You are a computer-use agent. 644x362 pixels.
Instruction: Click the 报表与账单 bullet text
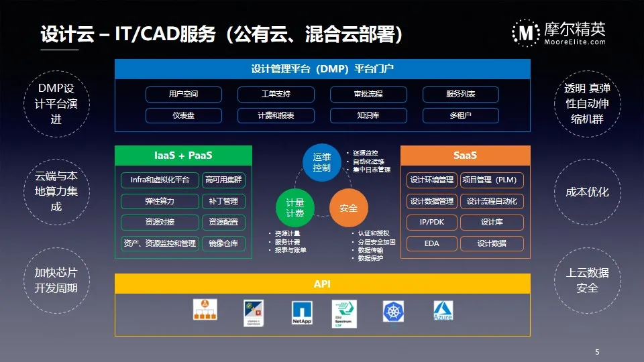pos(290,250)
